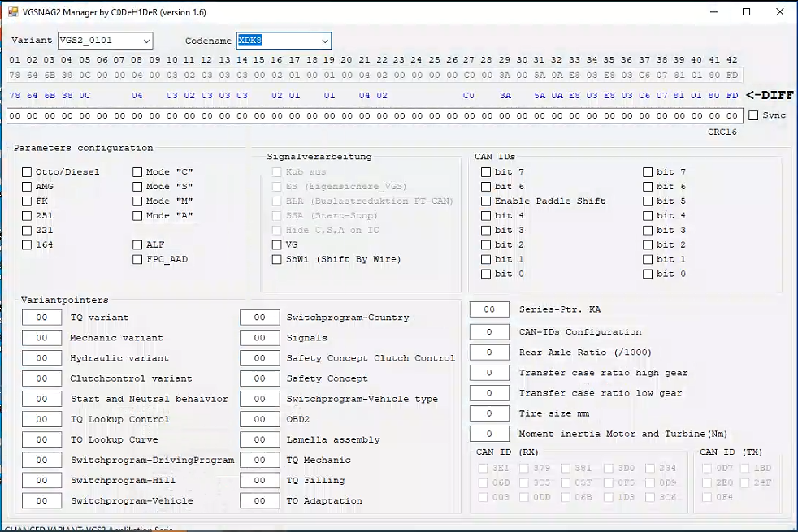Focus the Rear Axle Ratio field

pos(489,353)
